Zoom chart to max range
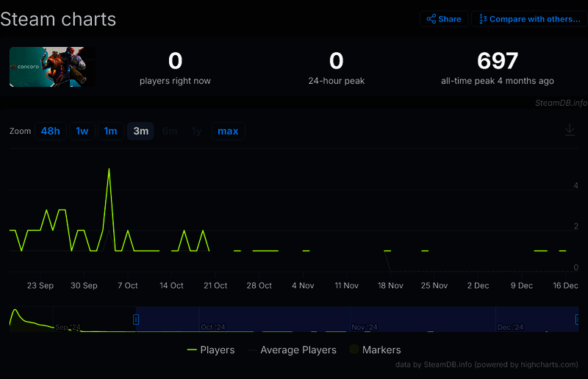 (x=228, y=131)
